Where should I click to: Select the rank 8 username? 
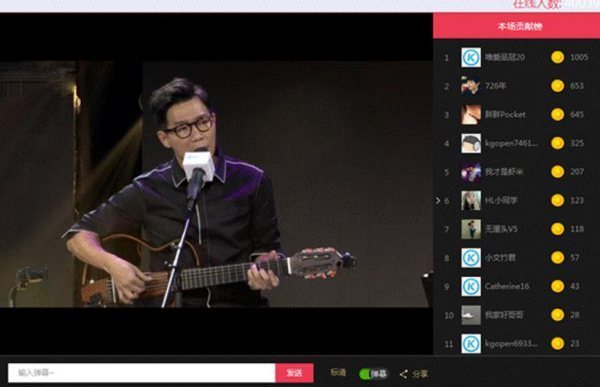500,258
